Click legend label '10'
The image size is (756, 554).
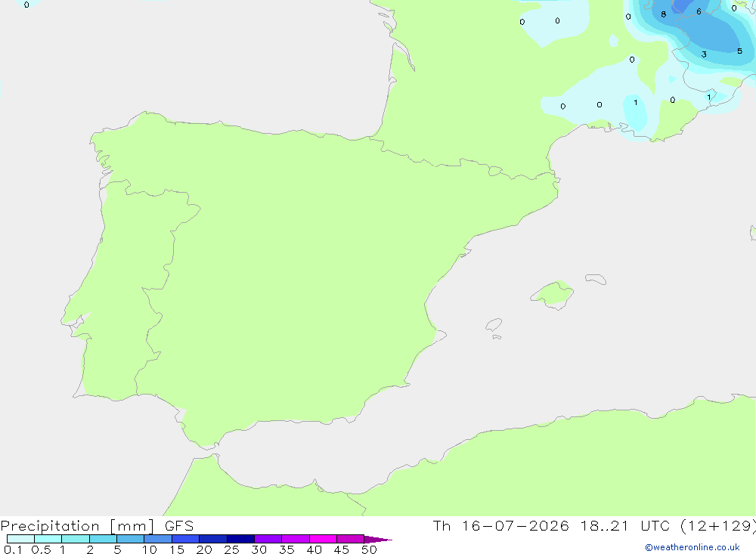[150, 549]
